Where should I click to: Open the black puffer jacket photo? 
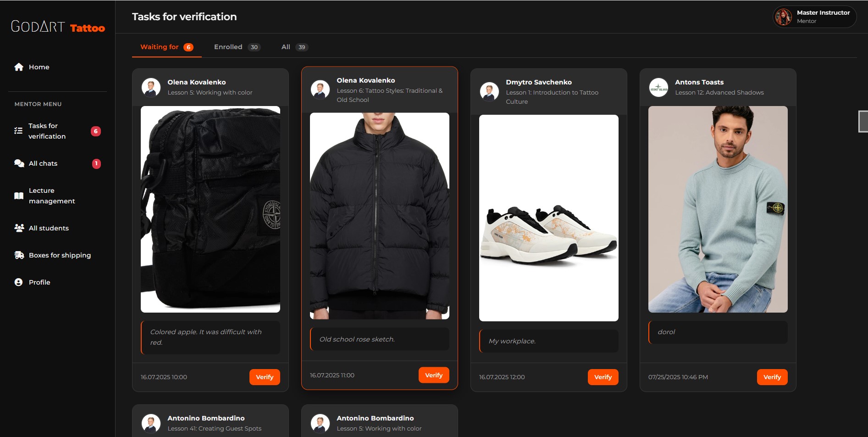click(380, 216)
